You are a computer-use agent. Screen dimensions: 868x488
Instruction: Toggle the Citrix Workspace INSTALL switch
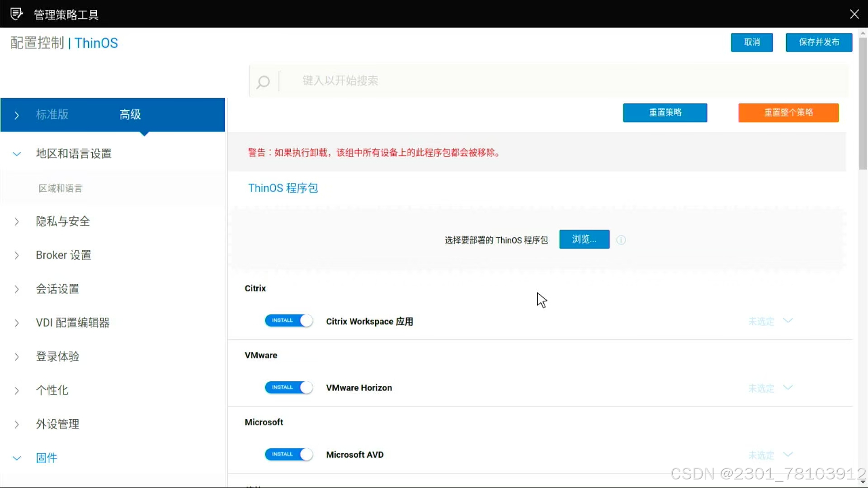pyautogui.click(x=288, y=321)
